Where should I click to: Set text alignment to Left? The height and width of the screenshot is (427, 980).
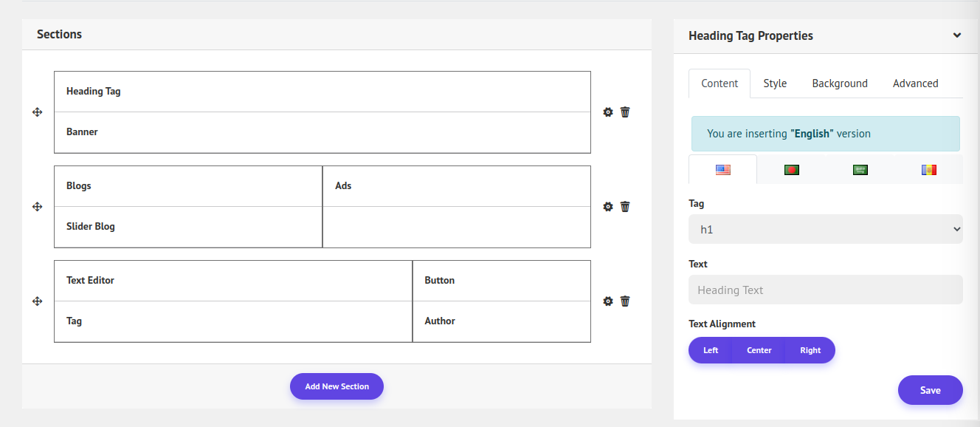point(711,350)
